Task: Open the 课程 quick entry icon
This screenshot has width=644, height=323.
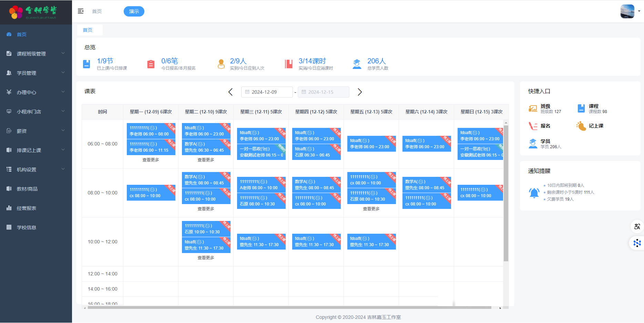Action: pos(581,109)
